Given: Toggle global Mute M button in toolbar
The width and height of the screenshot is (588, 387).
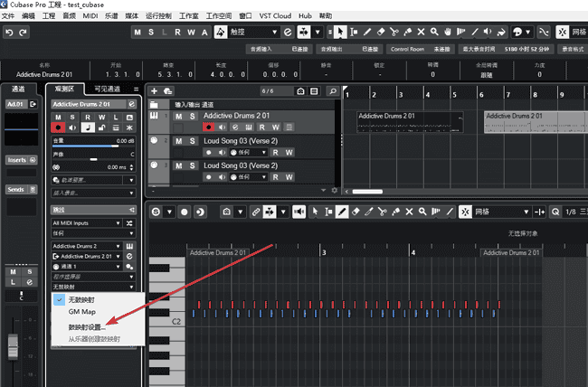Looking at the screenshot, I should coord(138,33).
